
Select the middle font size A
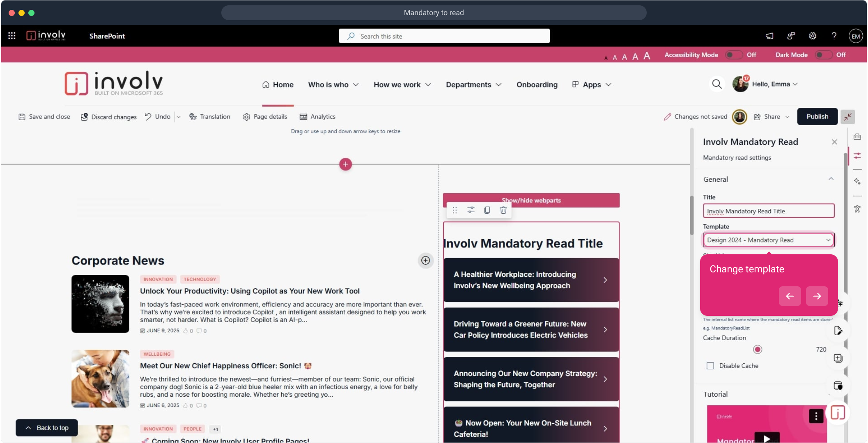624,57
